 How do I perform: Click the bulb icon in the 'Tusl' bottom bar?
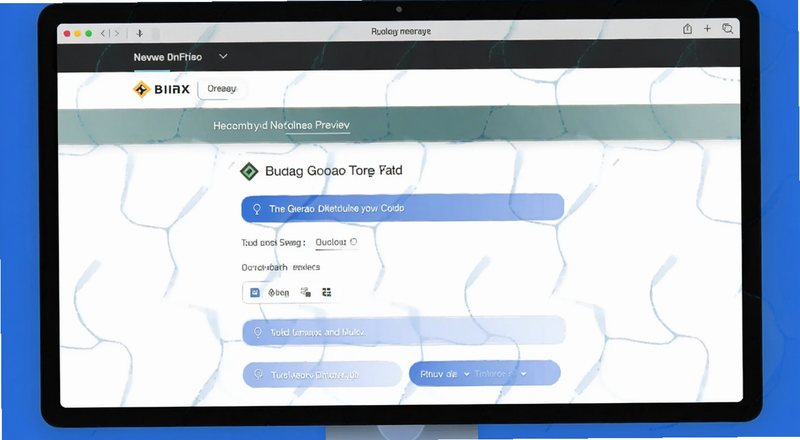tap(258, 375)
